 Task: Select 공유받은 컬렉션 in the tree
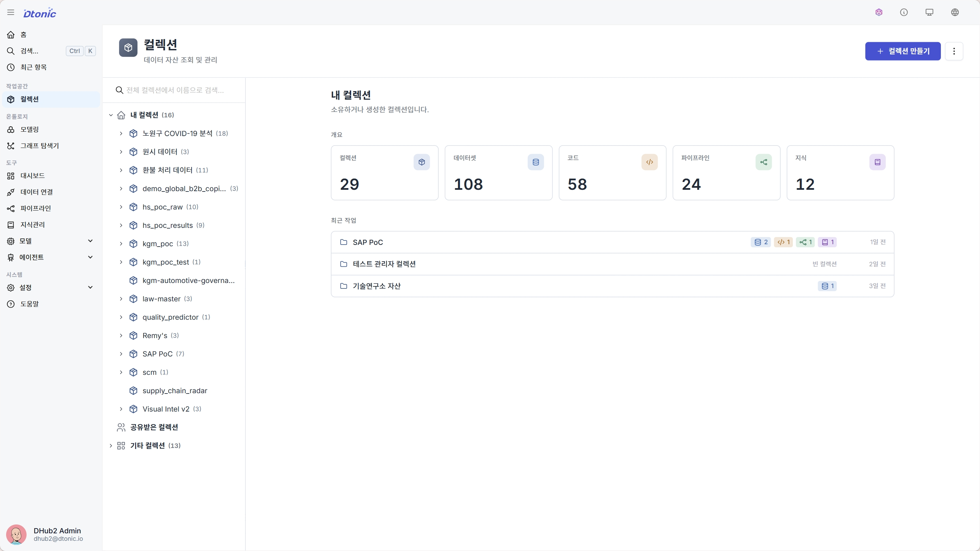154,428
